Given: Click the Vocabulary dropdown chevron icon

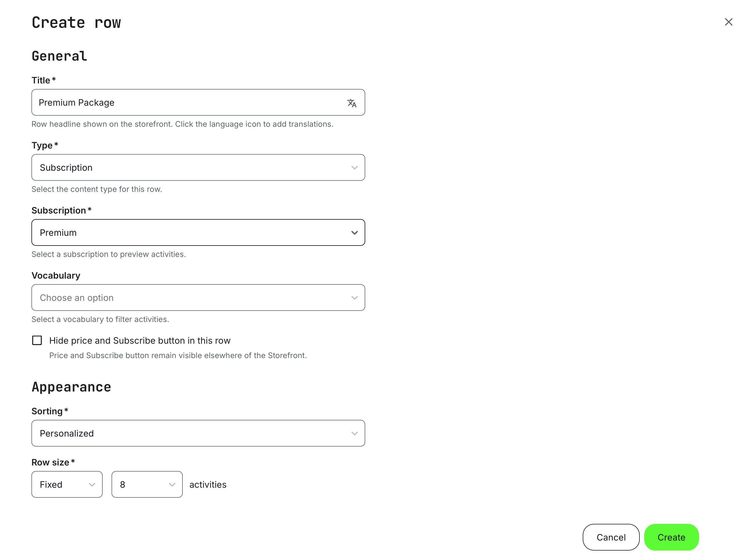Looking at the screenshot, I should (354, 297).
